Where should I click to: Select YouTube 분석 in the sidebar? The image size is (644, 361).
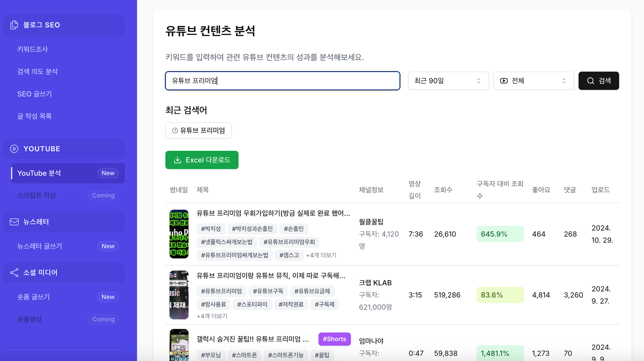click(x=39, y=173)
